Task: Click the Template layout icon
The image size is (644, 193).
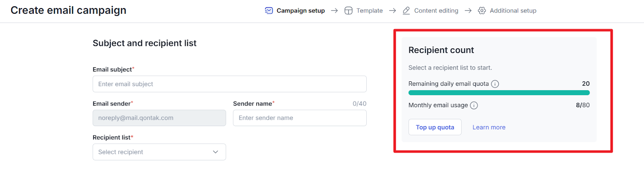Action: click(349, 10)
